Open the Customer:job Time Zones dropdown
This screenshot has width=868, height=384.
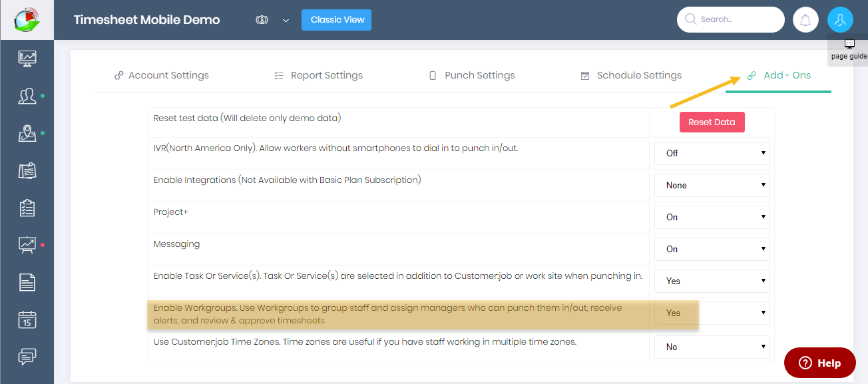coord(712,347)
